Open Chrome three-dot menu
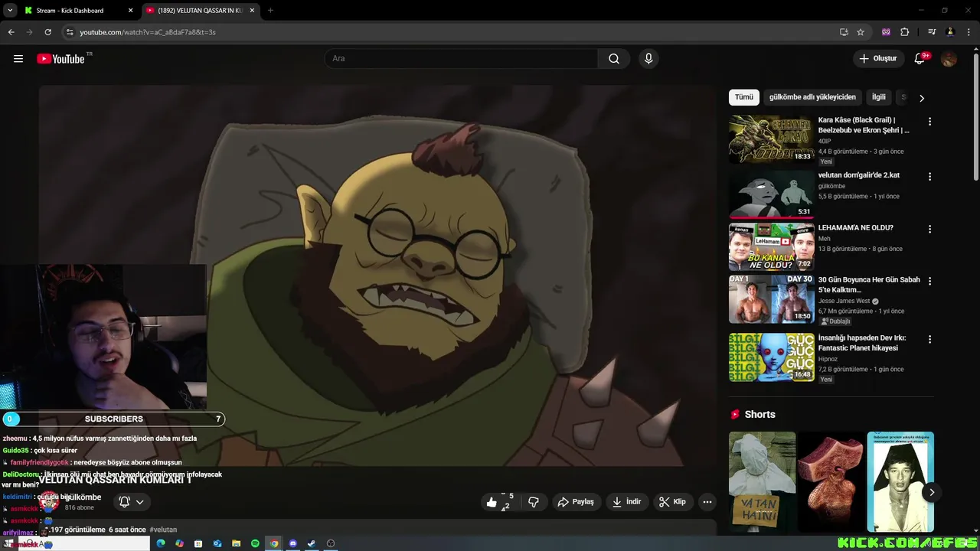 pyautogui.click(x=968, y=32)
